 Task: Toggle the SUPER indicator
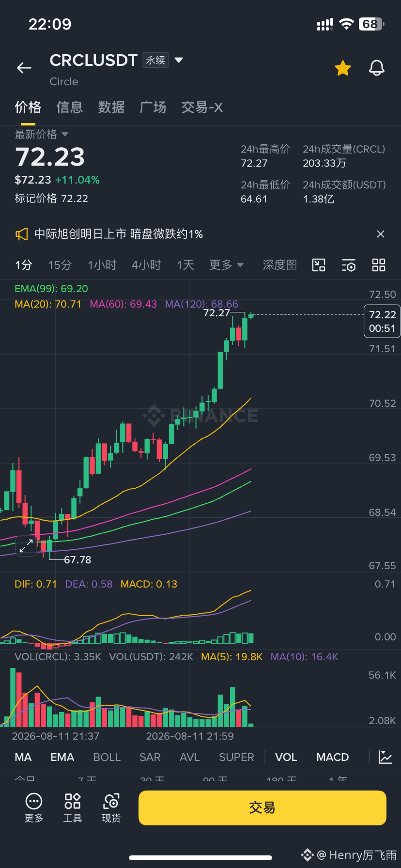[x=236, y=757]
